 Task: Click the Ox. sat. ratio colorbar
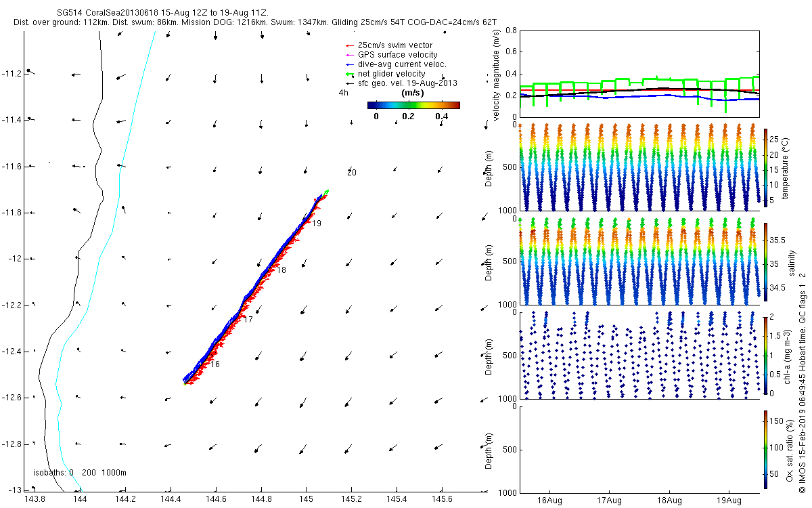pyautogui.click(x=766, y=448)
